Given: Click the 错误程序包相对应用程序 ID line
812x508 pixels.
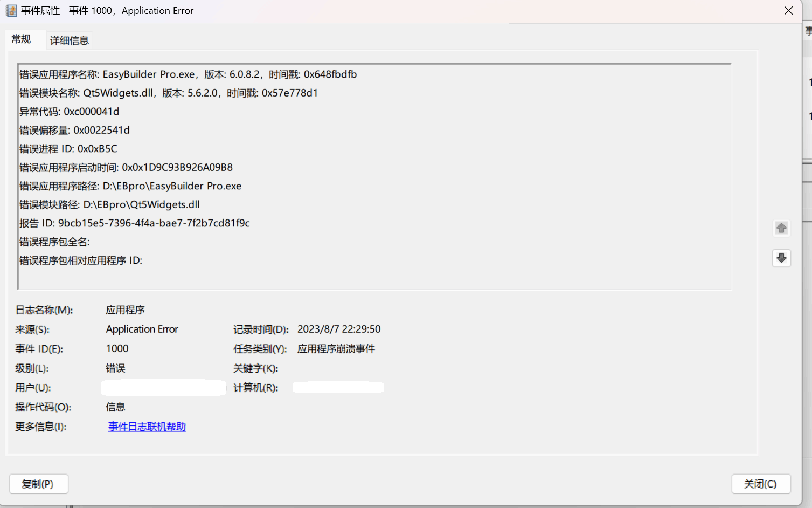Looking at the screenshot, I should 81,260.
